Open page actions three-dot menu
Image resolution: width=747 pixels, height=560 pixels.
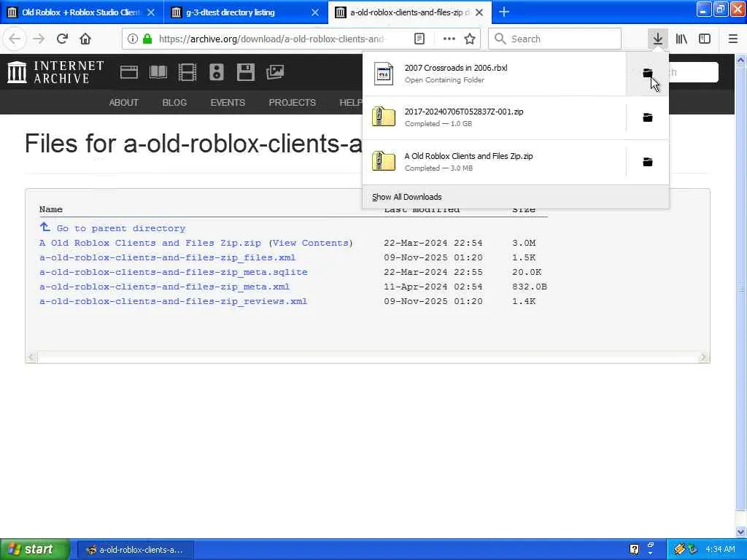click(x=449, y=39)
